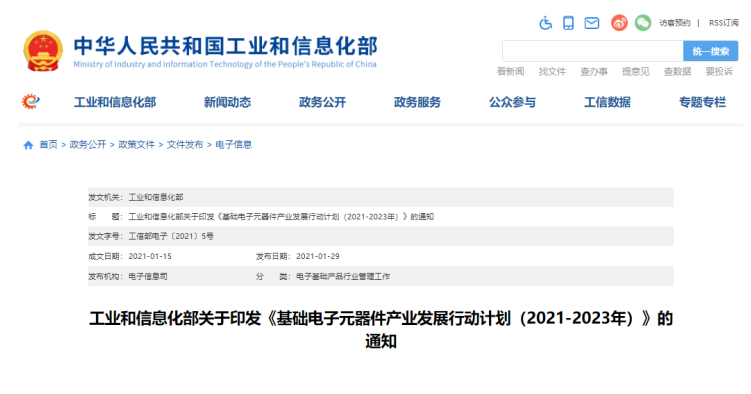Open 新闻动态 navigation menu
Image resolution: width=751 pixels, height=394 pixels.
[x=228, y=102]
